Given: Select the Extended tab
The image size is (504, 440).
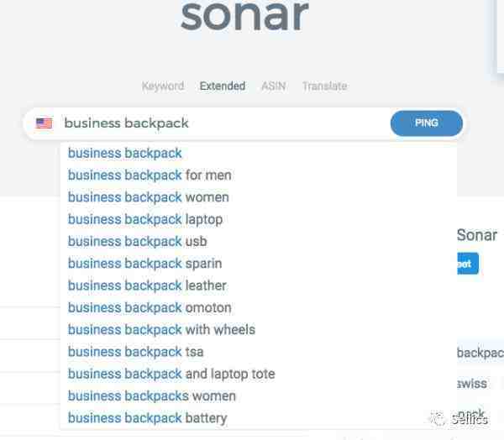Looking at the screenshot, I should point(223,86).
